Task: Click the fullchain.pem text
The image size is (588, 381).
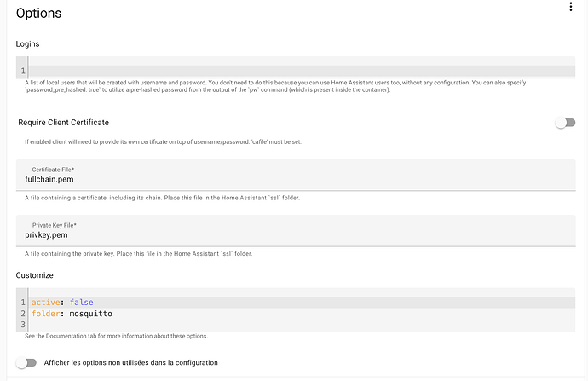Action: coord(49,179)
